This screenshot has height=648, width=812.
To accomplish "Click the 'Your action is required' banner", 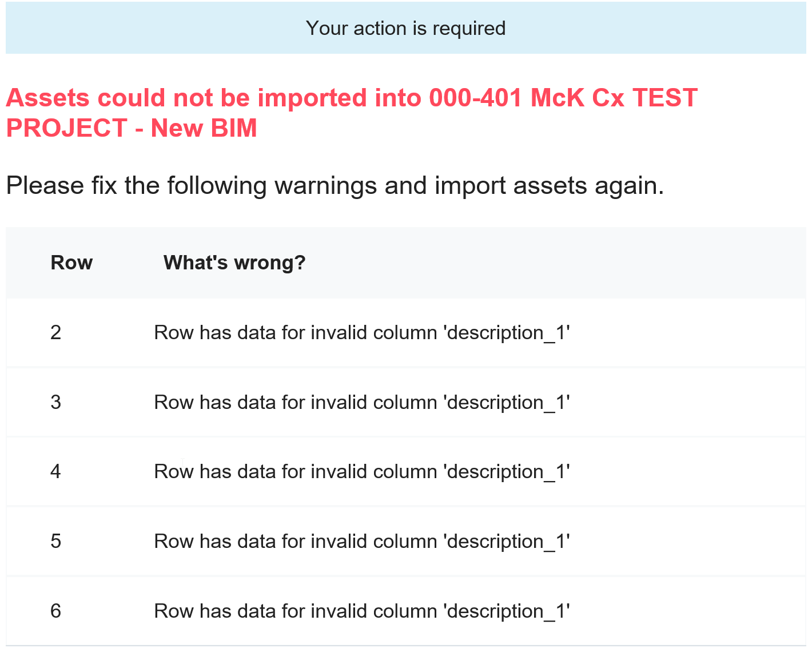I will pyautogui.click(x=405, y=28).
